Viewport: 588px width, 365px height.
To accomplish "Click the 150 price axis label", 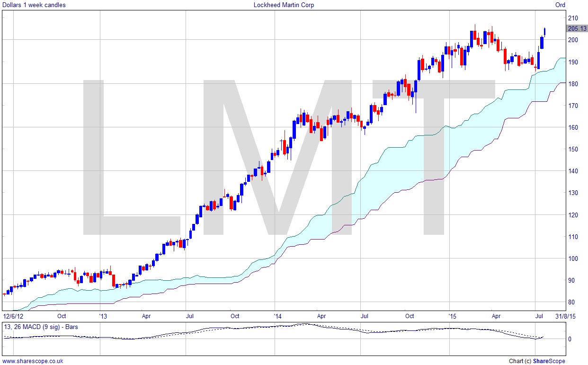I will pyautogui.click(x=573, y=149).
